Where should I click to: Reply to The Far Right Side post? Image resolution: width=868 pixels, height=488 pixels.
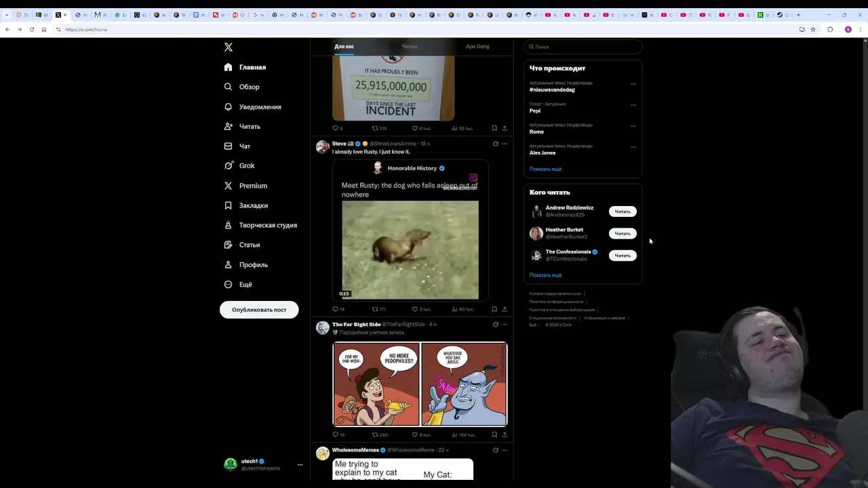click(x=338, y=434)
